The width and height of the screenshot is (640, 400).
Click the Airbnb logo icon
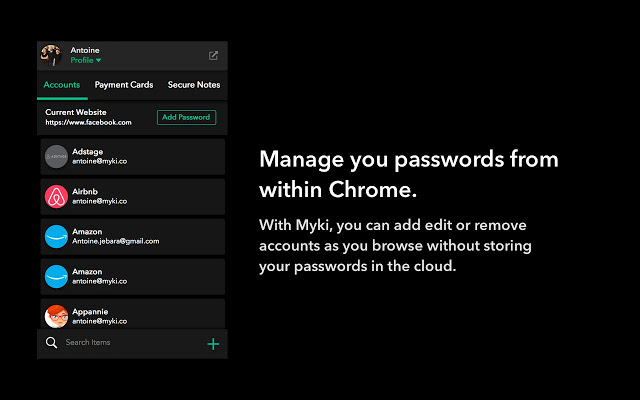(56, 196)
